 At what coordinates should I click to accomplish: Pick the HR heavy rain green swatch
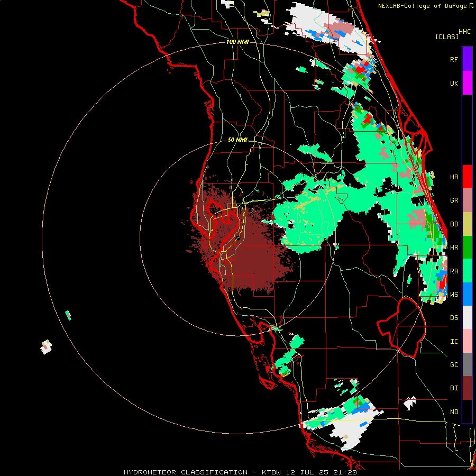point(467,247)
